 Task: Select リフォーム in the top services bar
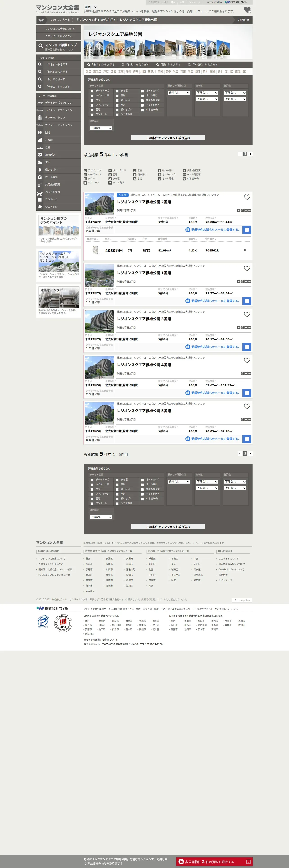[x=194, y=2]
